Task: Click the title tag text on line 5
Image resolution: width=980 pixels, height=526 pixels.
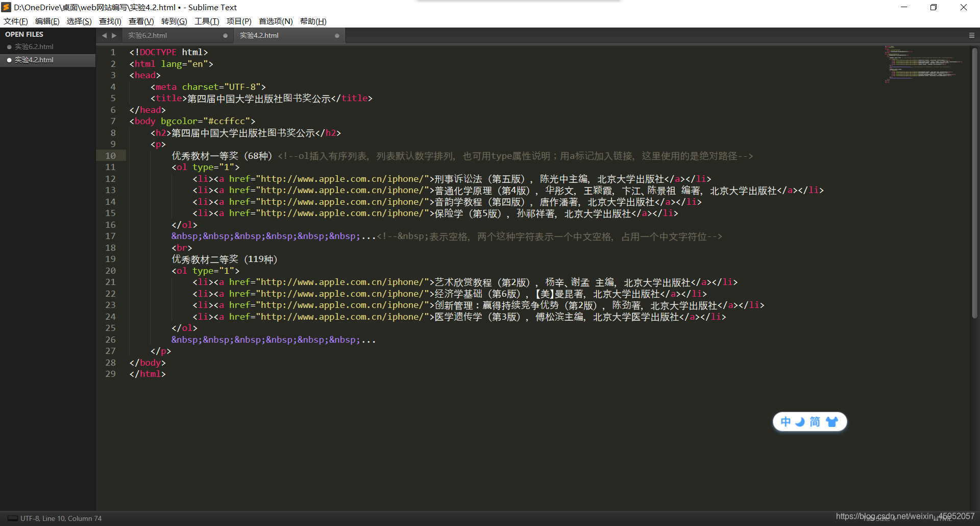Action: coord(261,98)
